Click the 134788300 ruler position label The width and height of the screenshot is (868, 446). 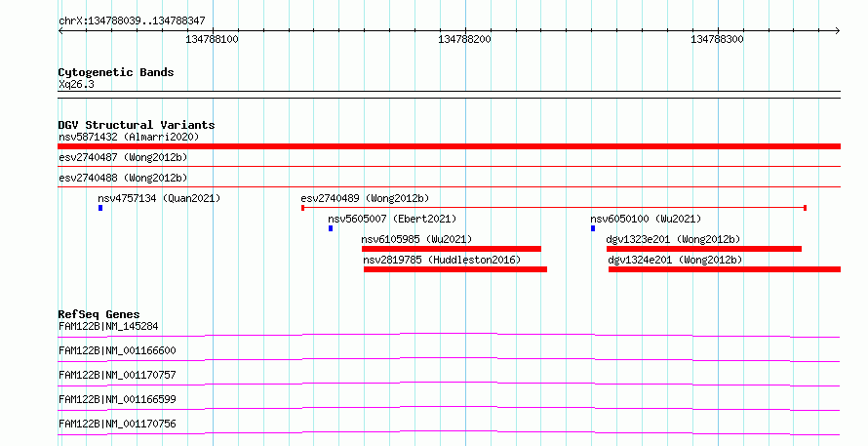(x=717, y=39)
